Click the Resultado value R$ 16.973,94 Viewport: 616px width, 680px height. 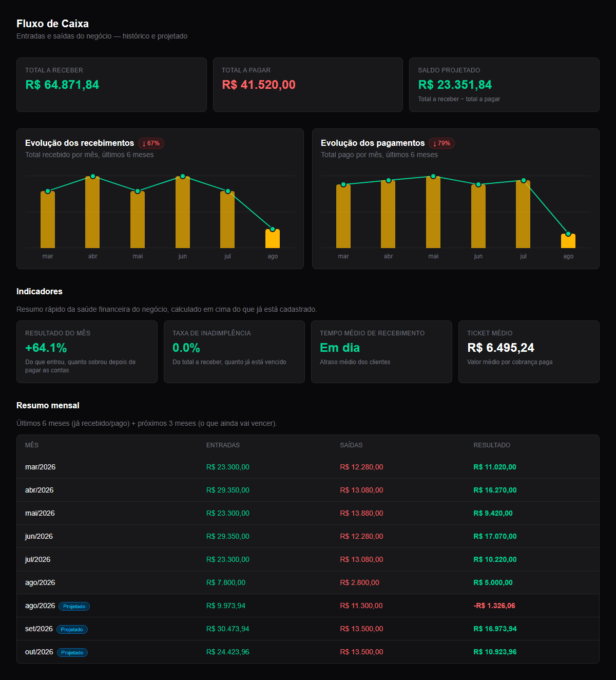point(495,629)
